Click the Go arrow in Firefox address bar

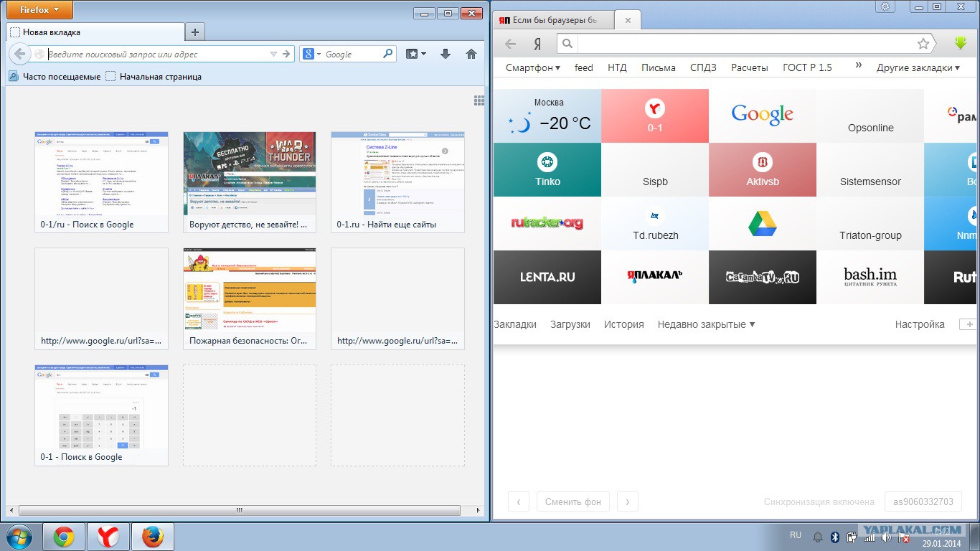[x=286, y=54]
